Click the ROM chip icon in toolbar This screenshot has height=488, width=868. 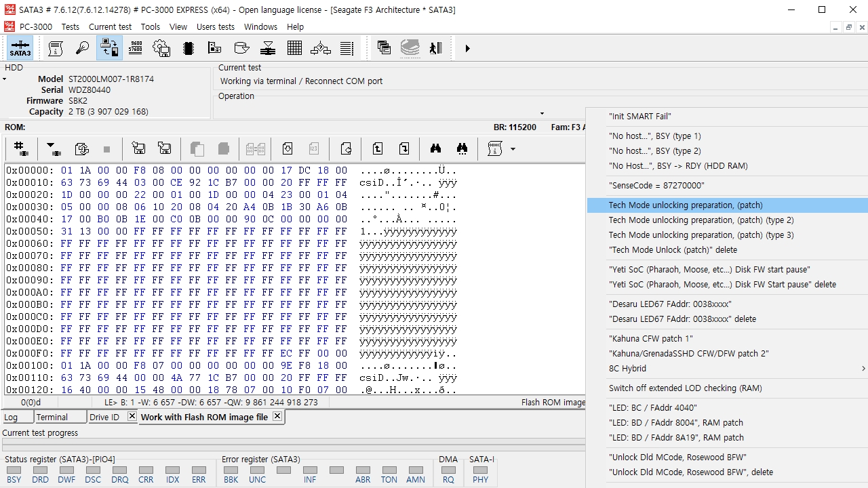tap(189, 49)
